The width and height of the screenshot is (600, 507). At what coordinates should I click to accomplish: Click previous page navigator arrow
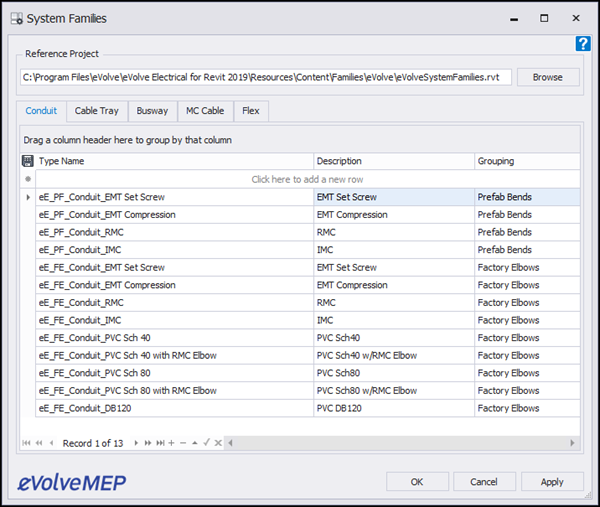[39, 443]
